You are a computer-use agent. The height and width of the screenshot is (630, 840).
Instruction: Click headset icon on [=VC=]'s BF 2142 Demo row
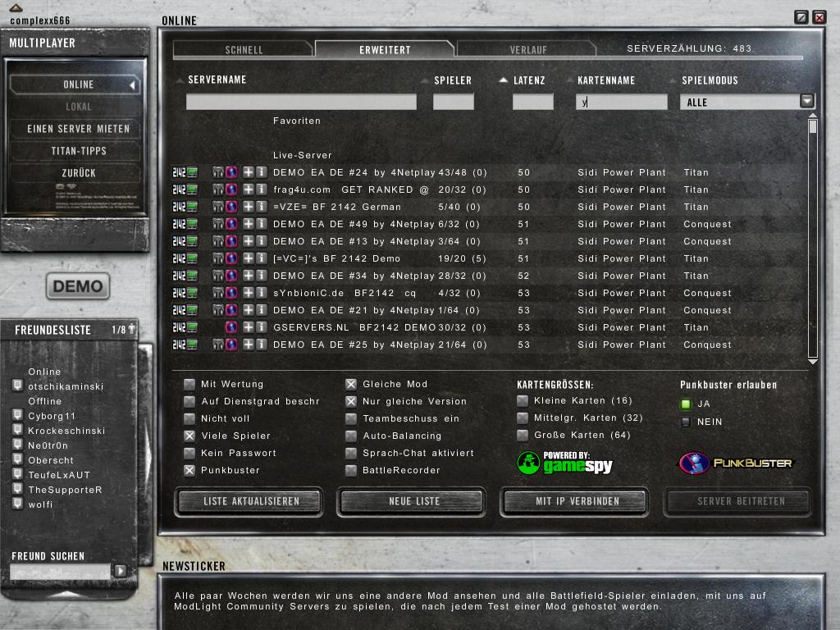(x=217, y=258)
